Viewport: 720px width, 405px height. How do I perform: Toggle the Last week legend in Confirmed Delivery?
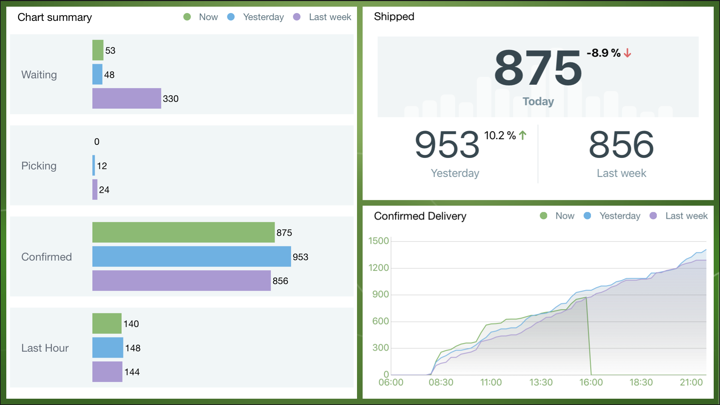[679, 216]
